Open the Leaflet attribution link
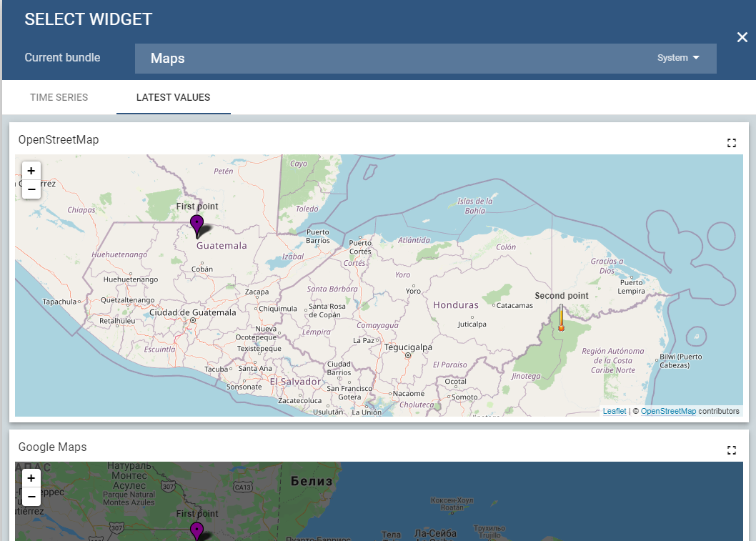This screenshot has height=541, width=756. tap(615, 412)
